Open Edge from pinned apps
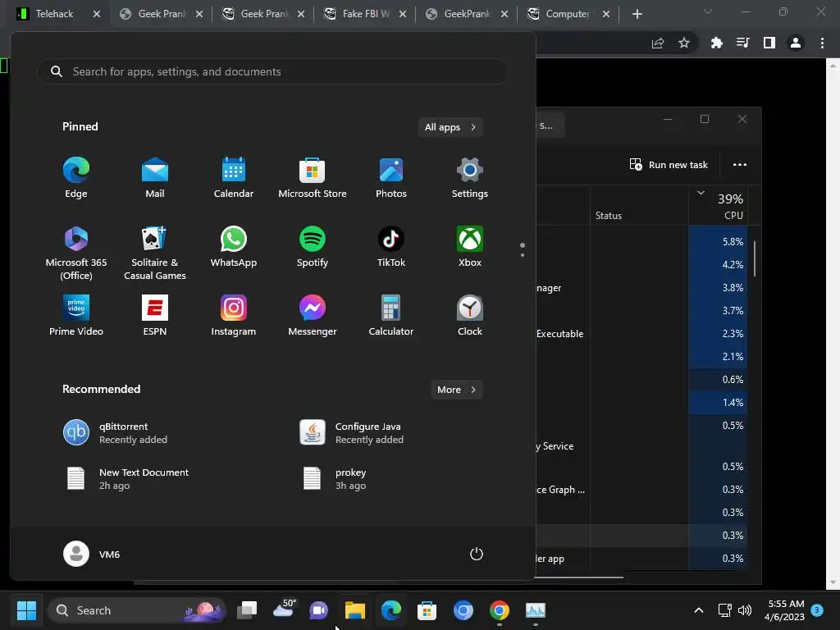The width and height of the screenshot is (840, 630). pyautogui.click(x=76, y=178)
